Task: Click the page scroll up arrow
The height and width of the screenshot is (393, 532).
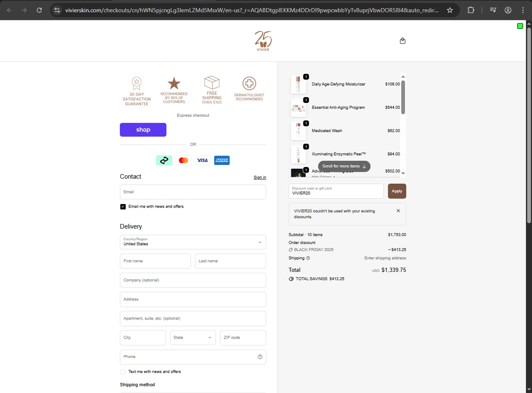Action: 529,24
